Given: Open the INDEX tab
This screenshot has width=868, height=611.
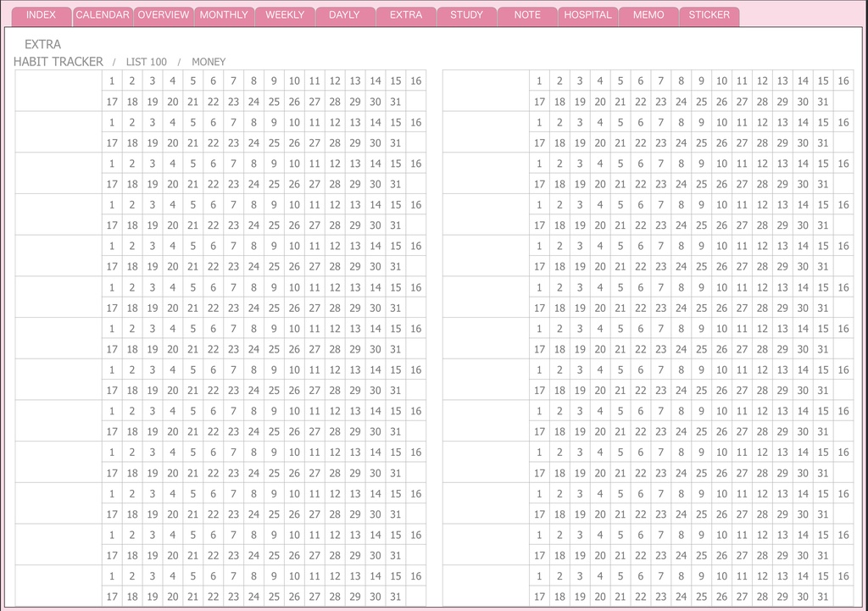Looking at the screenshot, I should point(42,15).
